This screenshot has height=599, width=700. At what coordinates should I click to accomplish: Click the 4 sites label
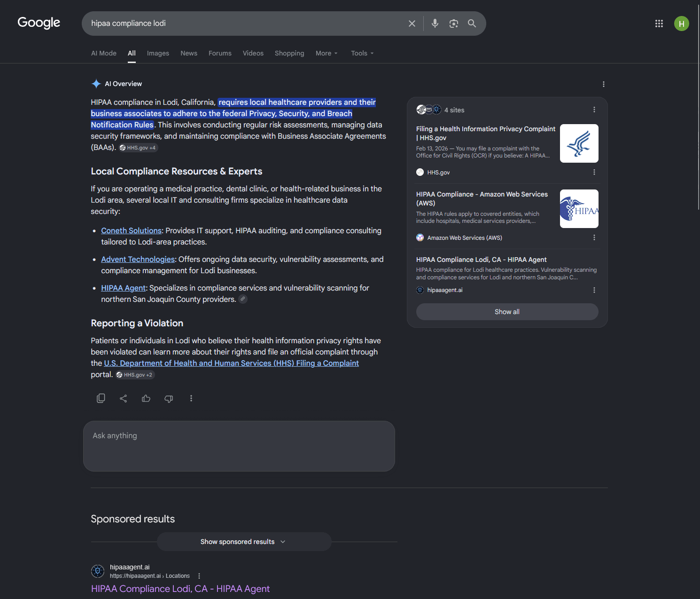[x=454, y=110]
